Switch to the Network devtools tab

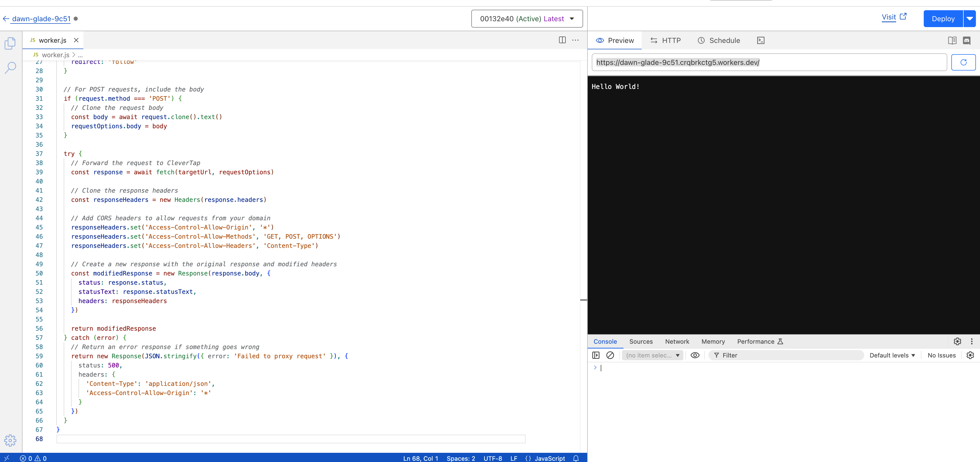677,341
